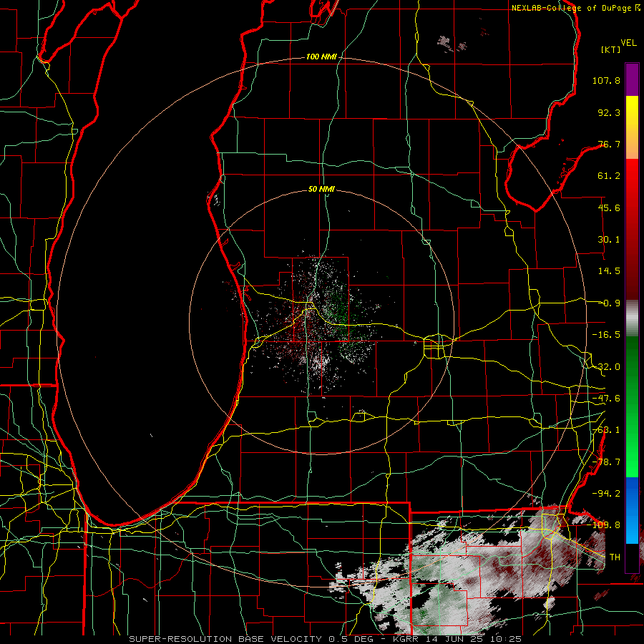Screen dimensions: 644x644
Task: Click the 50 NMI range ring label
Action: pos(321,189)
